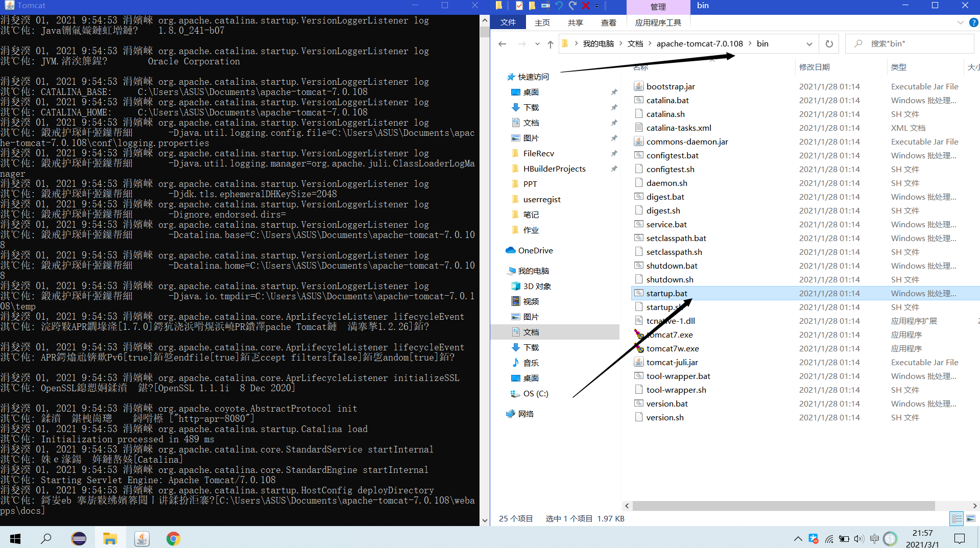980x548 pixels.
Task: Click the volume icon in the system tray
Action: tap(859, 538)
